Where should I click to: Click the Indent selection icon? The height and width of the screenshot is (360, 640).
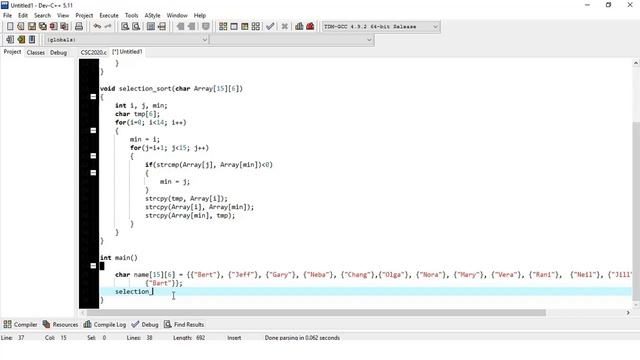click(180, 27)
